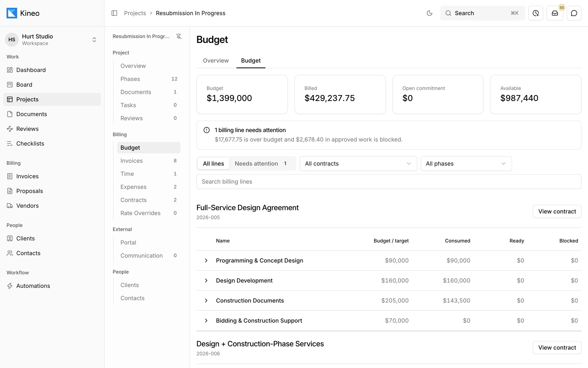Go to Board in the sidebar
Screen dimensions: 588x368
(52, 85)
